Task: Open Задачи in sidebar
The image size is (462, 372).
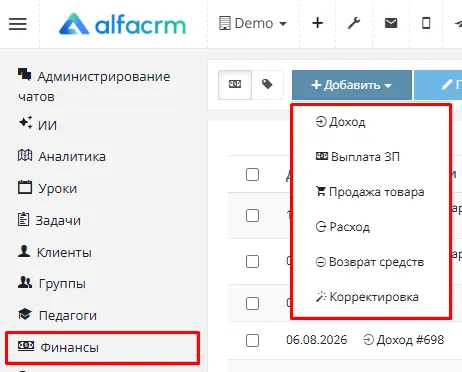Action: coord(49,220)
